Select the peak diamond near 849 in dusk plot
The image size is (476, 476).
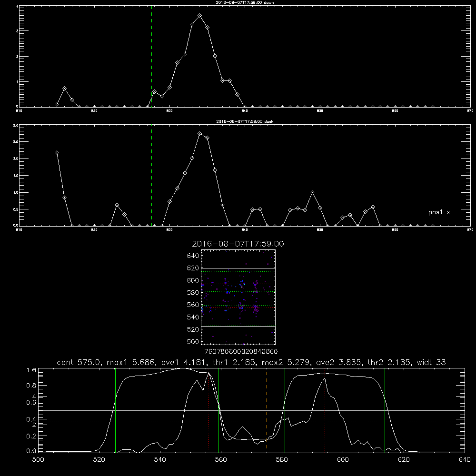click(x=312, y=192)
